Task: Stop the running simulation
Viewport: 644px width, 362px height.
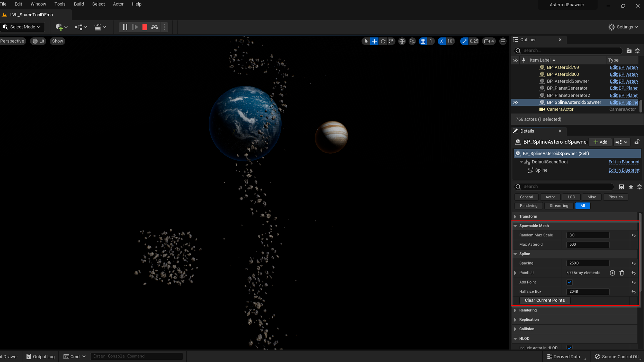Action: tap(145, 27)
